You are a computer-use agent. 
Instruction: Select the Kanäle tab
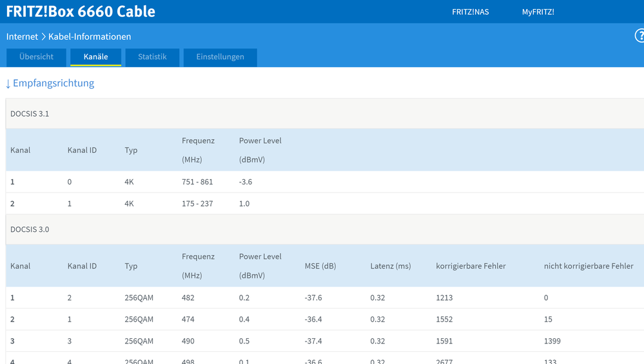pos(95,57)
